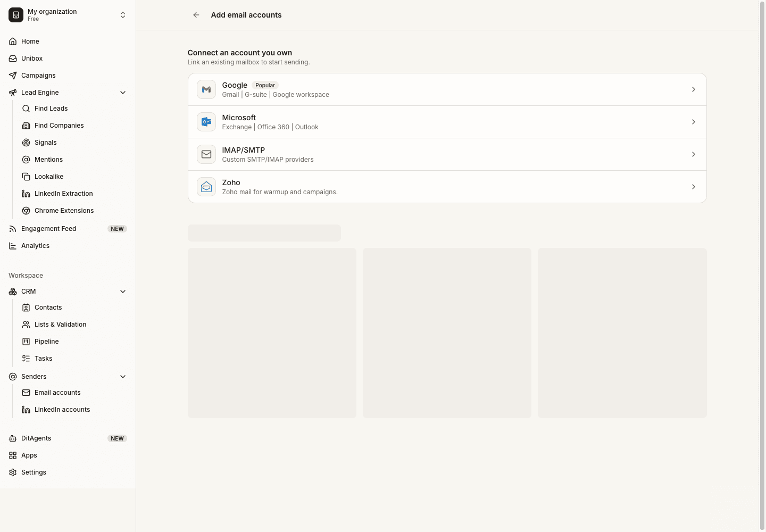The height and width of the screenshot is (532, 766).
Task: Go back using the arrow icon
Action: (196, 15)
